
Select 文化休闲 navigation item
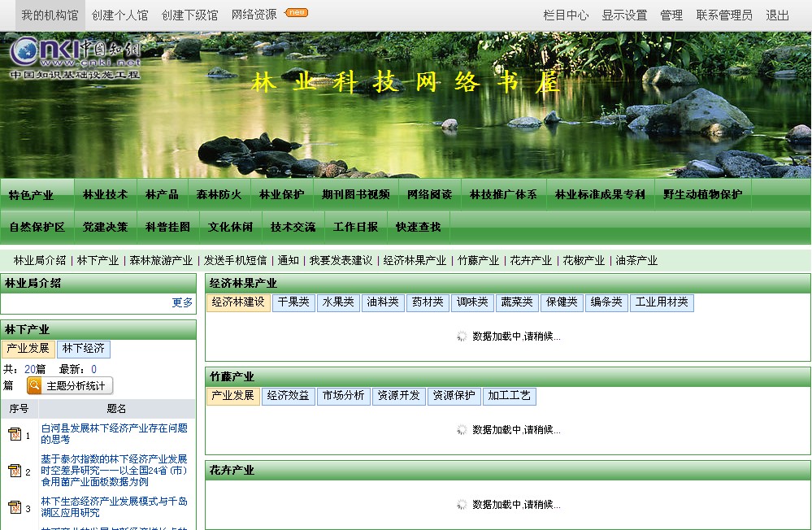tap(231, 227)
